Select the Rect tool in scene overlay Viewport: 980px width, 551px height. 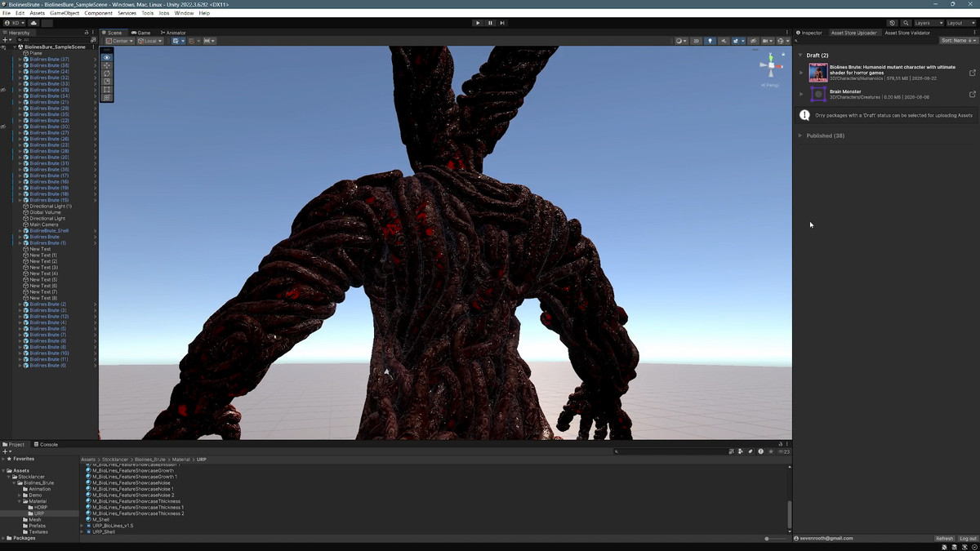(x=107, y=90)
